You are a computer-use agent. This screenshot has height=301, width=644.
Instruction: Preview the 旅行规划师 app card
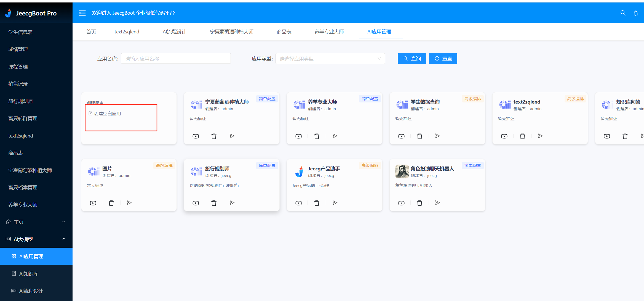click(x=196, y=203)
